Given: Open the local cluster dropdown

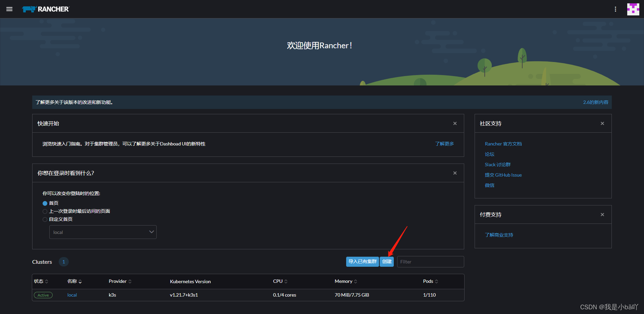Looking at the screenshot, I should point(103,232).
